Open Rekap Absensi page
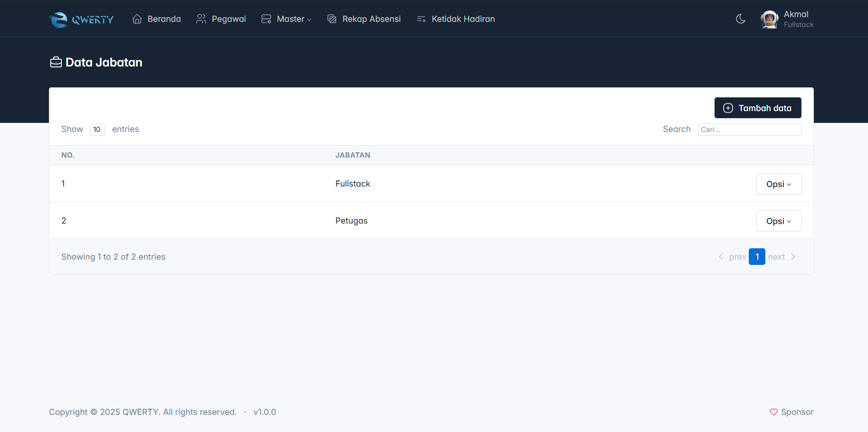This screenshot has width=868, height=432. tap(364, 19)
